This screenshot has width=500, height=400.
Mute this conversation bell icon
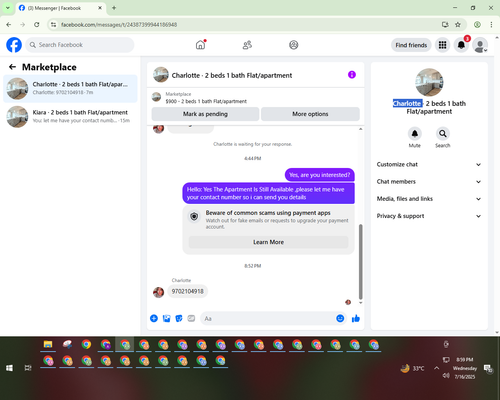coord(415,134)
